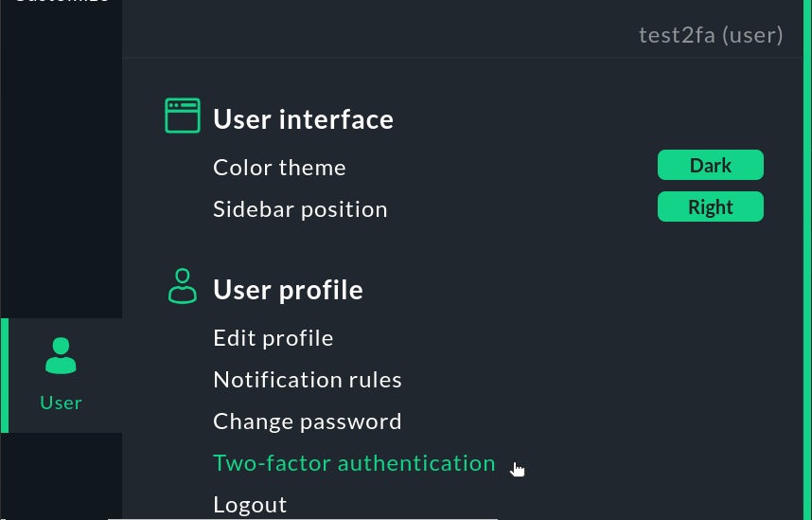Click the test2fa (user) name text

[711, 35]
